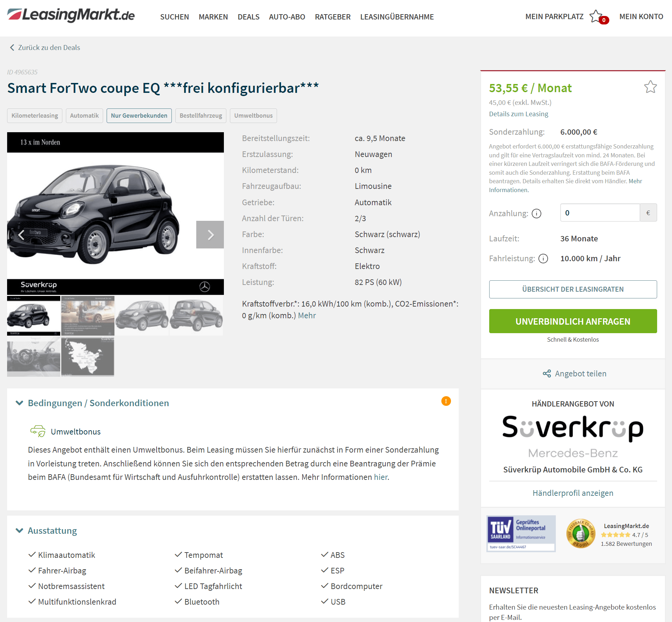Click the Bluetooth equipment item
The height and width of the screenshot is (622, 672).
click(x=202, y=602)
